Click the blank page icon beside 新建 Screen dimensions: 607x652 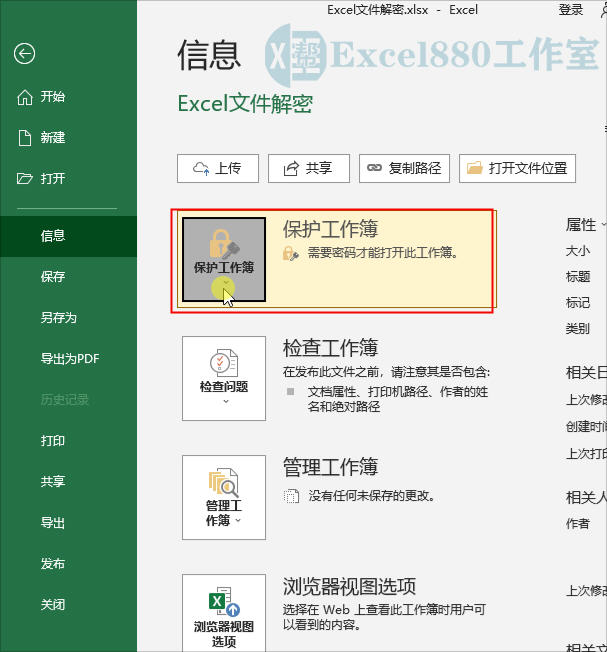point(25,138)
